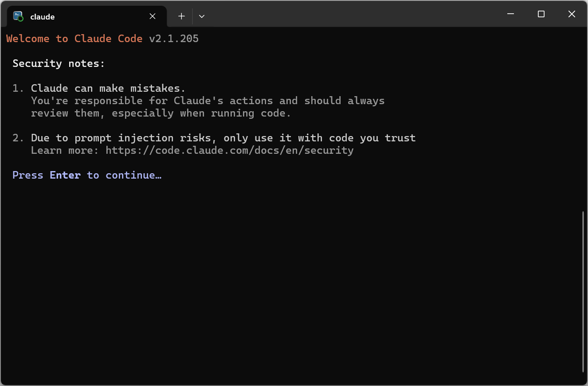This screenshot has width=588, height=386.
Task: Click the 'review them, especially when running code.' line
Action: 161,113
